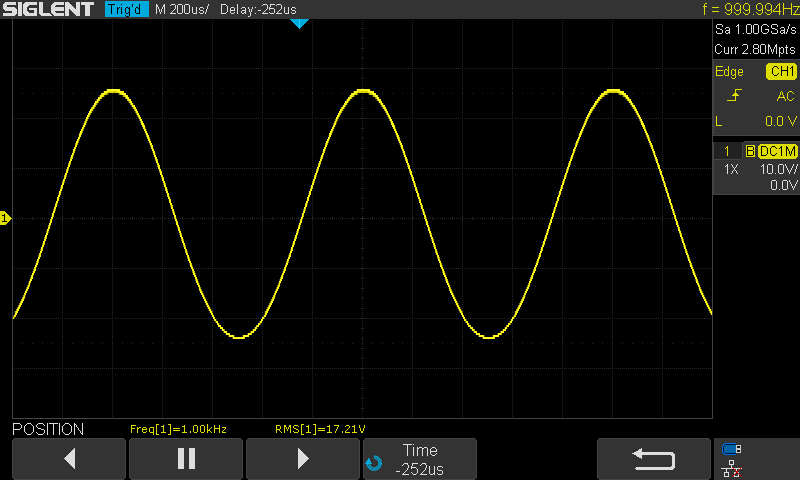Click the channel 1 ground level marker
The image size is (800, 480).
click(x=5, y=218)
